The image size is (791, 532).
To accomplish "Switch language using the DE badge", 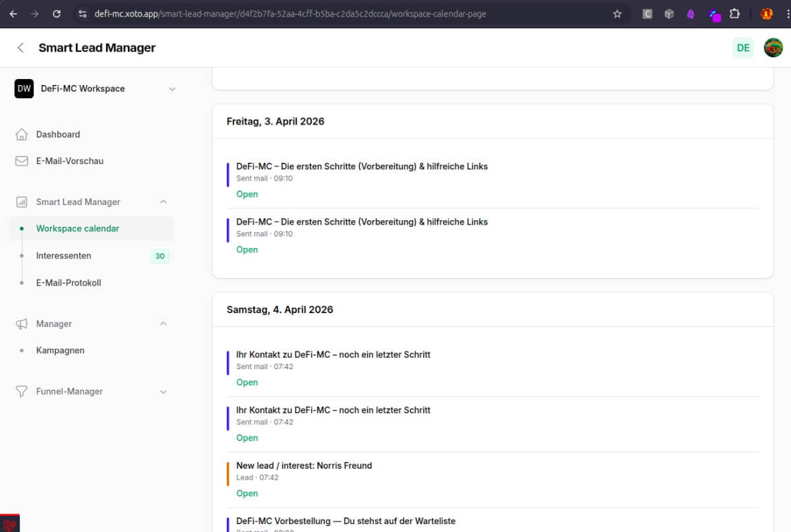I will [743, 47].
